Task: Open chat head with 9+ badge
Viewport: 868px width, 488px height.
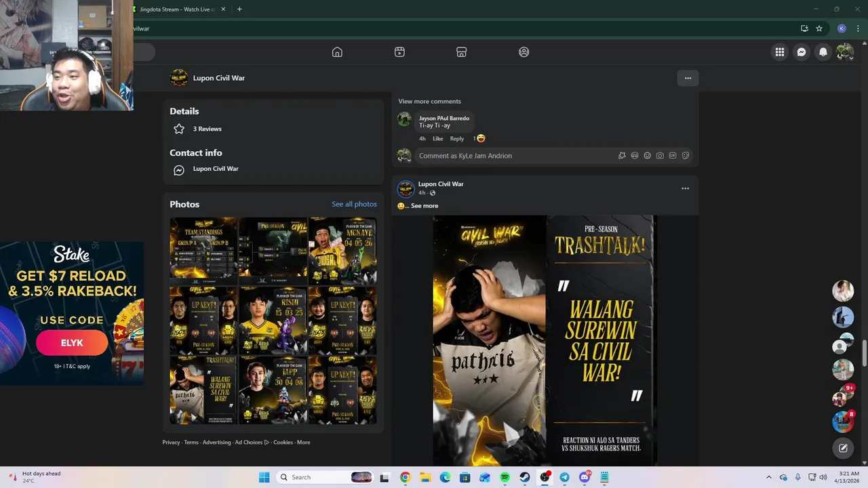Action: pyautogui.click(x=843, y=396)
